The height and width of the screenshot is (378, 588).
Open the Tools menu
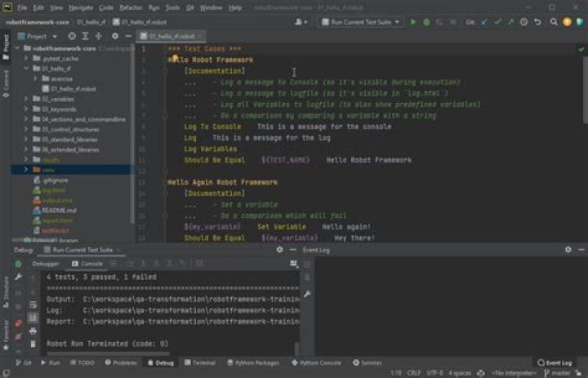pos(172,7)
